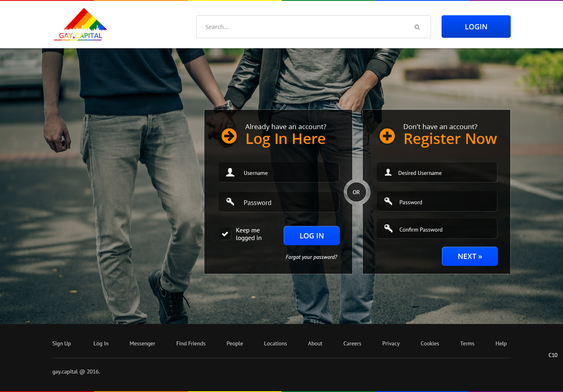Open People in the footer

coord(234,343)
